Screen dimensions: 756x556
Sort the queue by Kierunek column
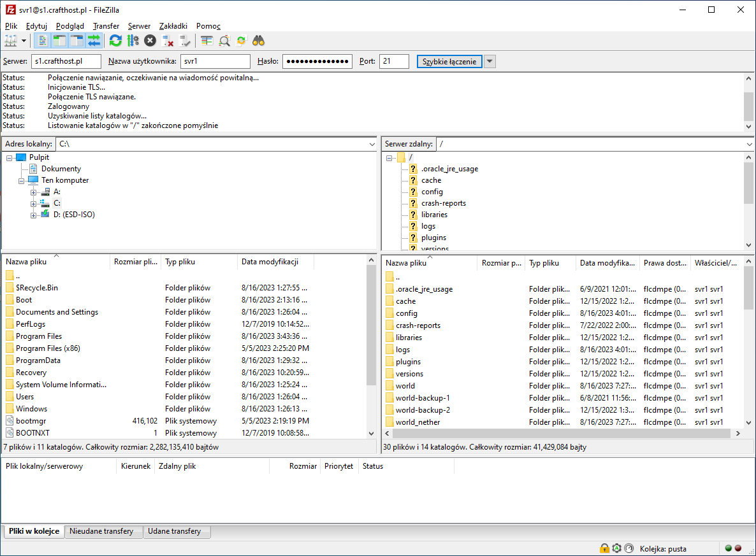(136, 466)
